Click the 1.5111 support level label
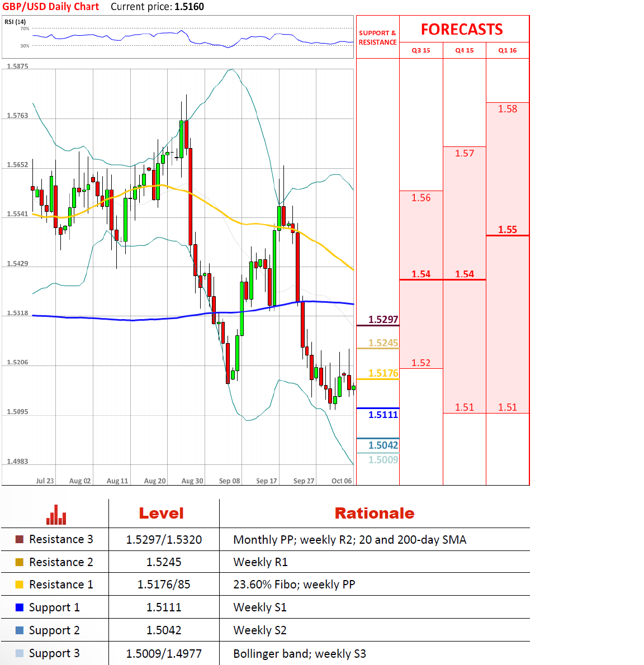 383,415
